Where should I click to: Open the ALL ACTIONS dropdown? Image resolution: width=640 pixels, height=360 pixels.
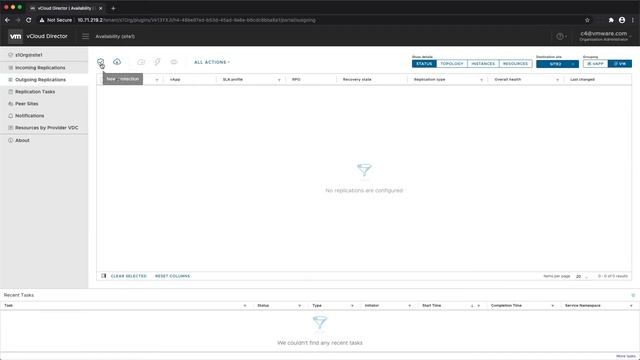[212, 62]
